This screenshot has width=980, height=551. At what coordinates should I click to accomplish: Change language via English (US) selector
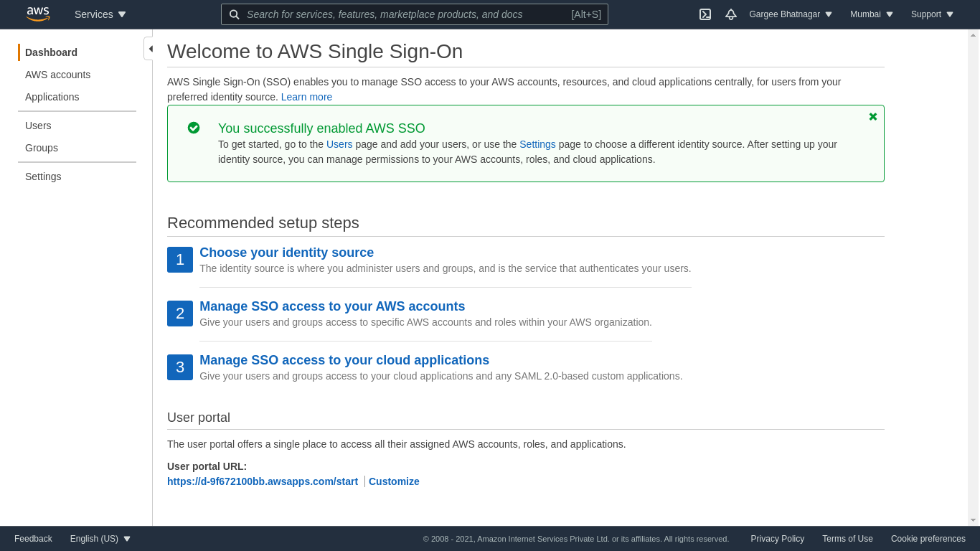tap(100, 539)
